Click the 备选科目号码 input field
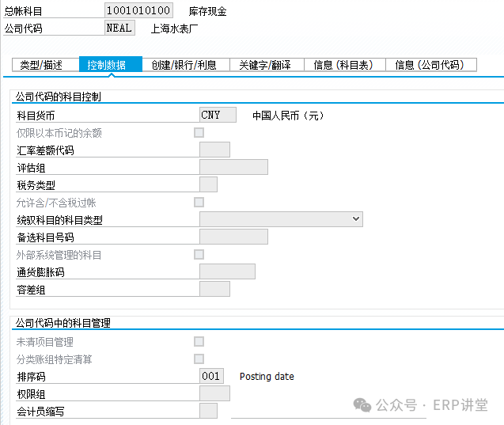 [233, 237]
